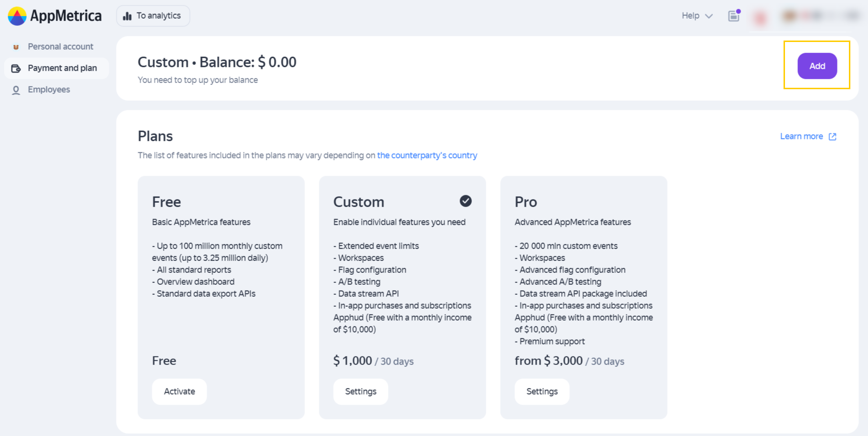Click the external link icon next to Learn more
The width and height of the screenshot is (868, 436).
[833, 137]
